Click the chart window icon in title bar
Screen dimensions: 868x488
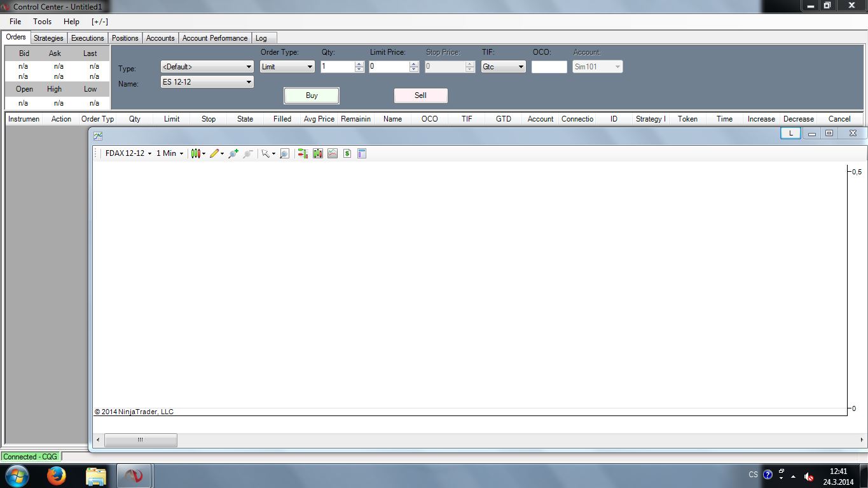click(98, 136)
